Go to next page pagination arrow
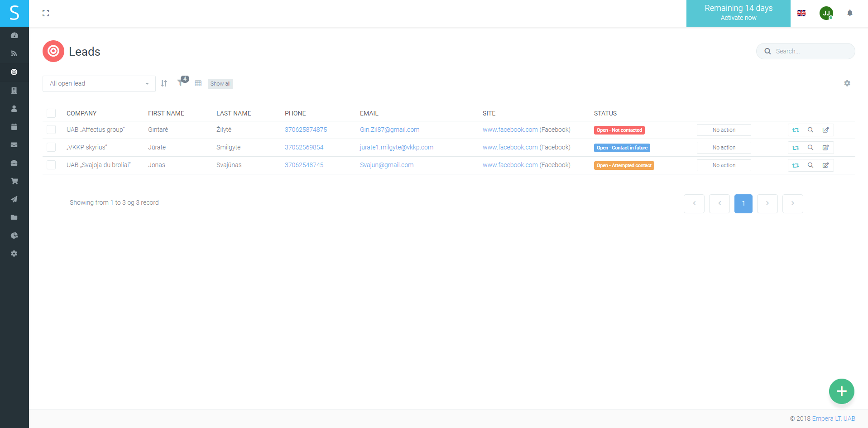The height and width of the screenshot is (428, 868). click(767, 204)
